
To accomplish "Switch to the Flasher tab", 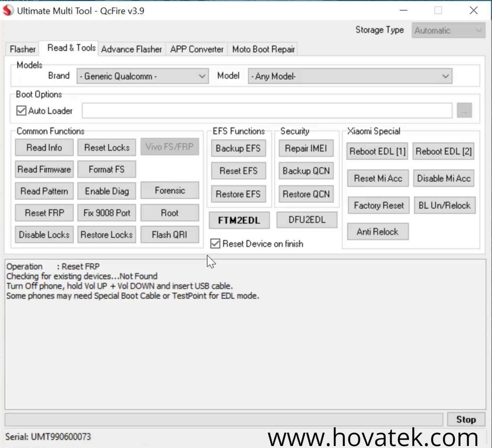I will 22,49.
